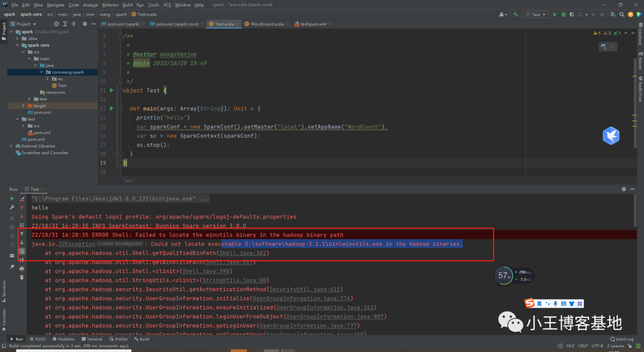Open Database side tool window
Viewport: 644px width, 352px height.
pyautogui.click(x=640, y=34)
